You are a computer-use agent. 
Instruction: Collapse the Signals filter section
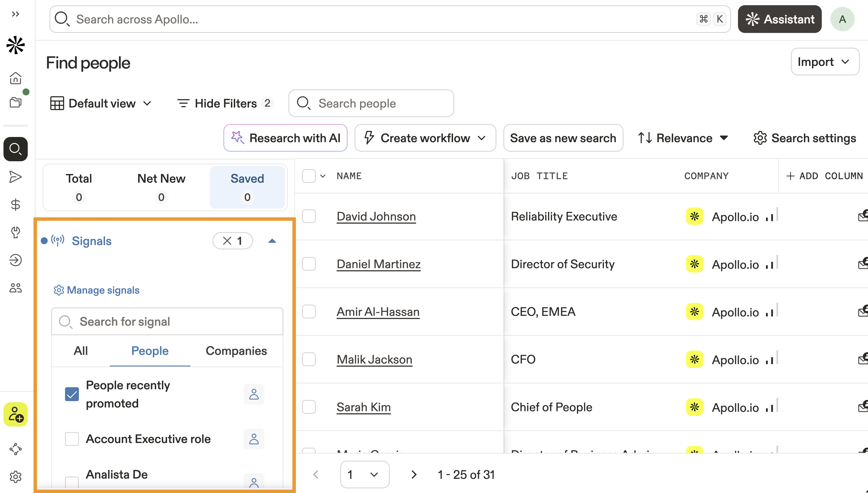tap(272, 241)
